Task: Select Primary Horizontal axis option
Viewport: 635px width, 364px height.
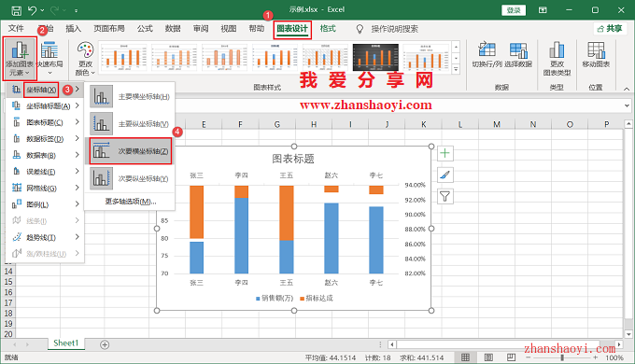Action: tap(130, 97)
